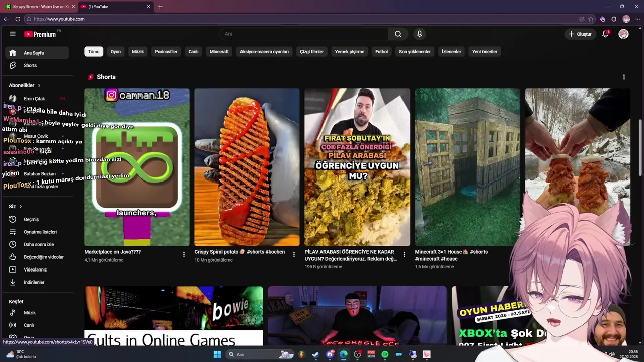Close the YouTube tab

pyautogui.click(x=148, y=7)
